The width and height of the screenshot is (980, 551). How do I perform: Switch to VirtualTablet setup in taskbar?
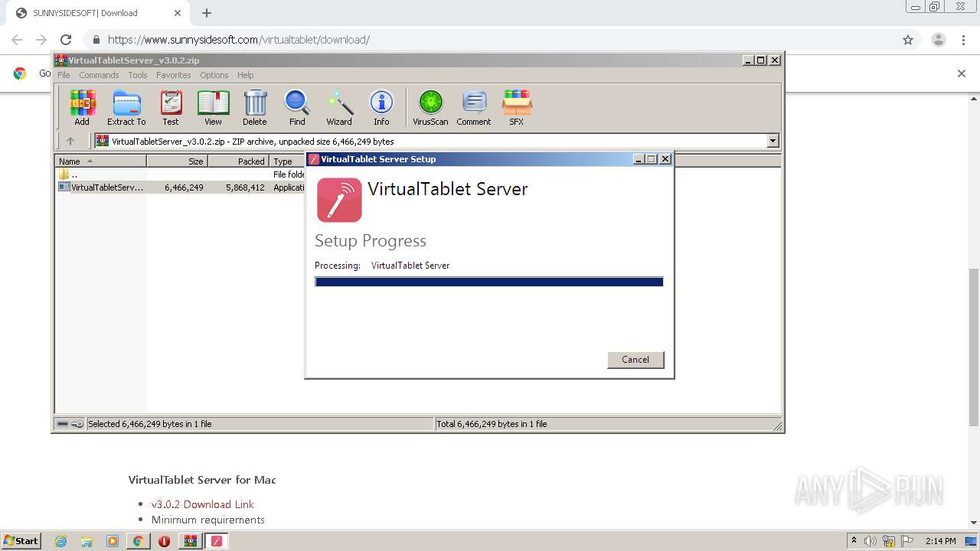click(217, 541)
